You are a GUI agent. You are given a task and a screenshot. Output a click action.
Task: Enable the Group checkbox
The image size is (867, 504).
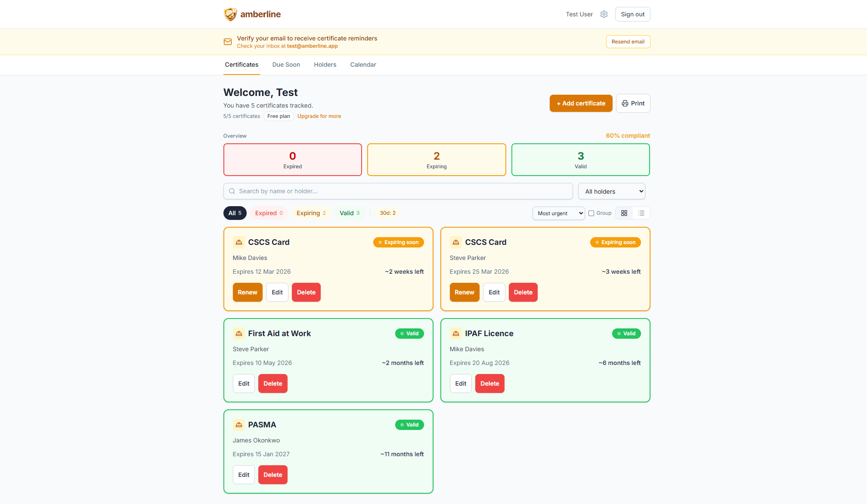[591, 213]
